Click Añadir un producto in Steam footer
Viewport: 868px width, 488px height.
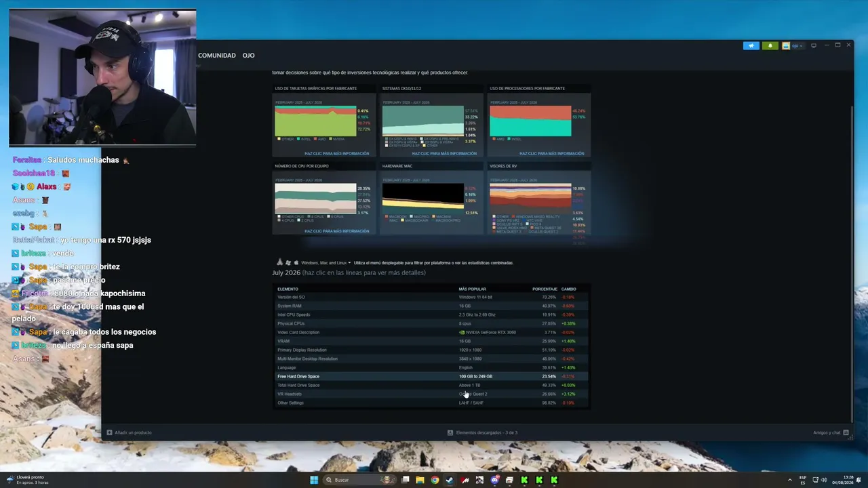click(x=129, y=432)
